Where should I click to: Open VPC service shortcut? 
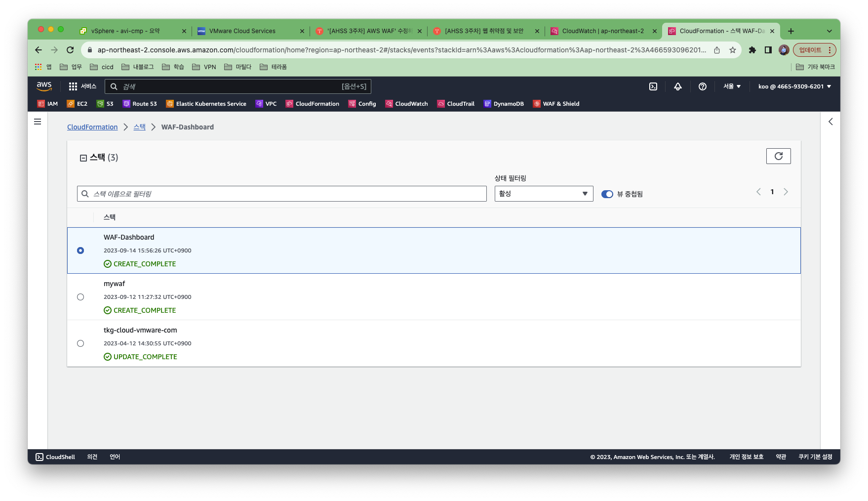266,104
